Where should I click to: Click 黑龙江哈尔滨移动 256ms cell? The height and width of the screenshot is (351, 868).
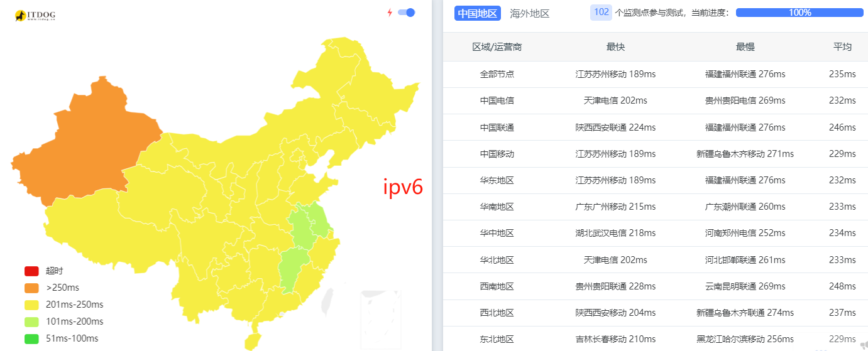(745, 339)
